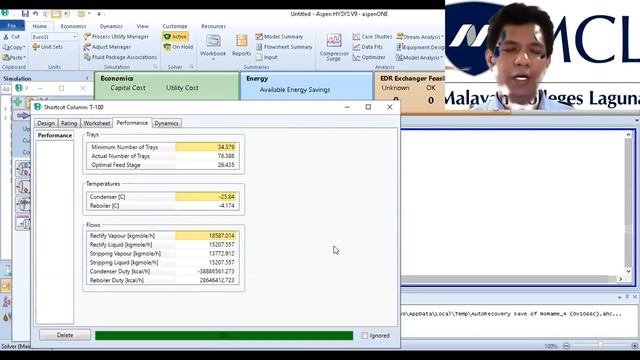Open the Rating tab of Shortcut Column
The image size is (640, 360).
point(69,123)
